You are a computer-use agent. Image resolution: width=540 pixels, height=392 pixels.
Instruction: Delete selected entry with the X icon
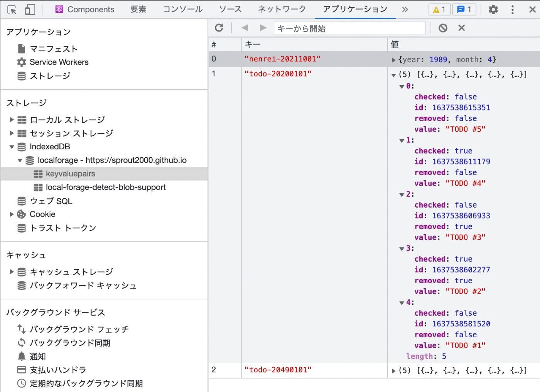point(462,28)
